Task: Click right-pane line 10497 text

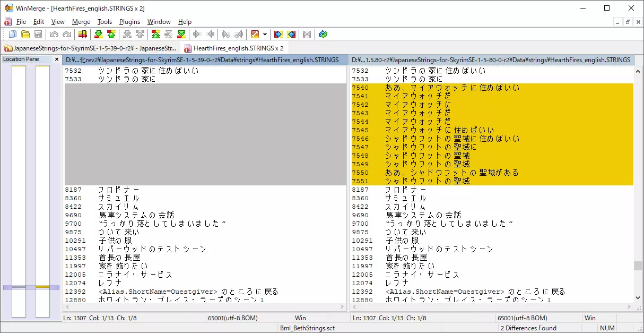Action: [439, 249]
